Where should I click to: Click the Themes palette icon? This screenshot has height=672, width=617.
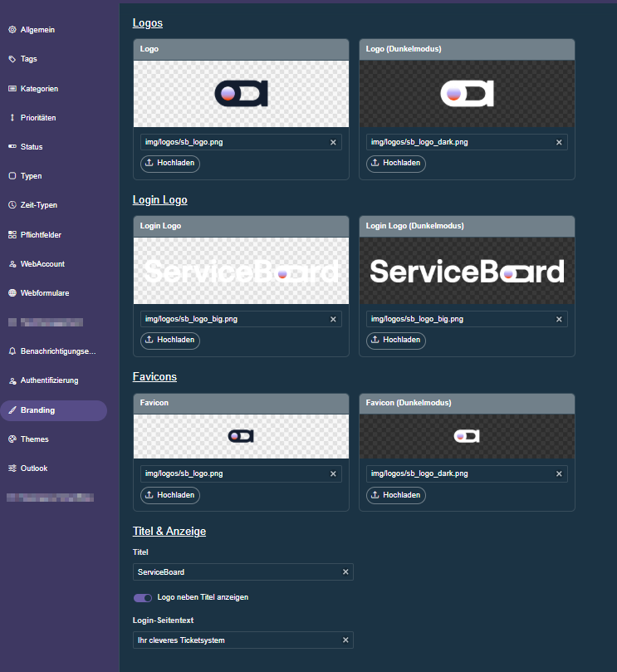12,439
